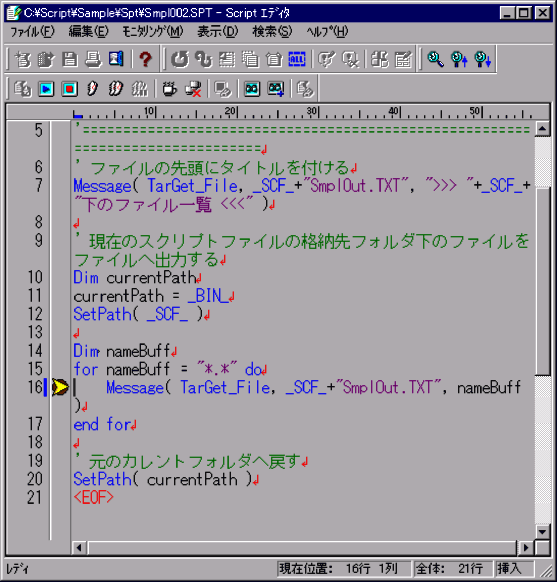
Task: Click the blue ALL select-all icon
Action: (x=297, y=59)
